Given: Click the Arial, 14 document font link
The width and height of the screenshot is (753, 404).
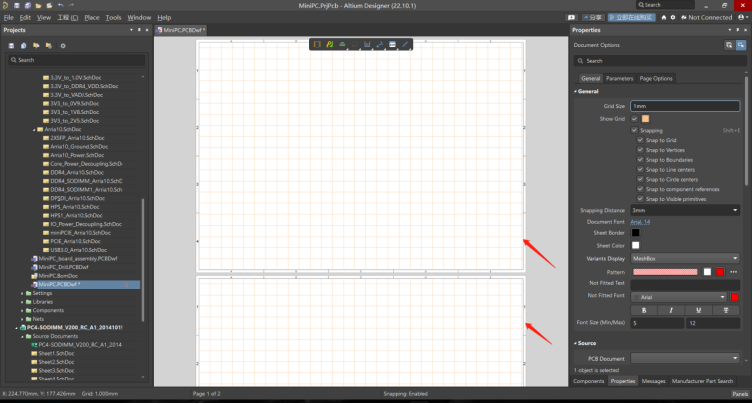Looking at the screenshot, I should pyautogui.click(x=640, y=221).
